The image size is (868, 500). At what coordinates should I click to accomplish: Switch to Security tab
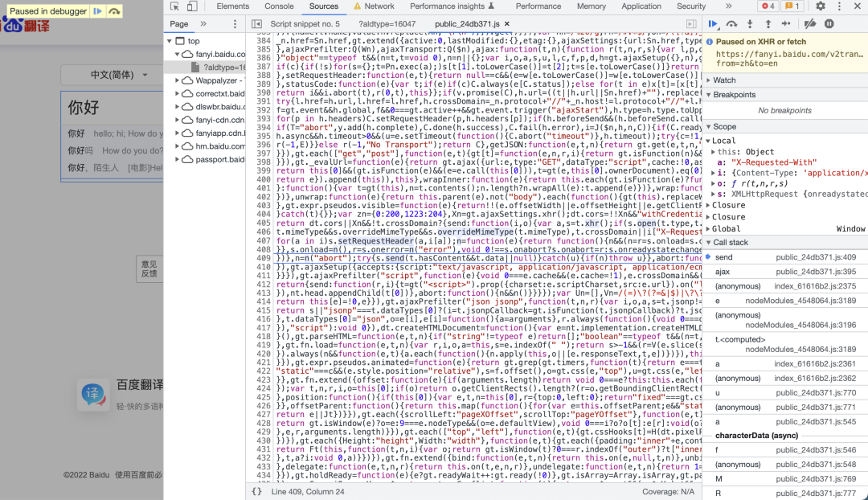(x=691, y=6)
